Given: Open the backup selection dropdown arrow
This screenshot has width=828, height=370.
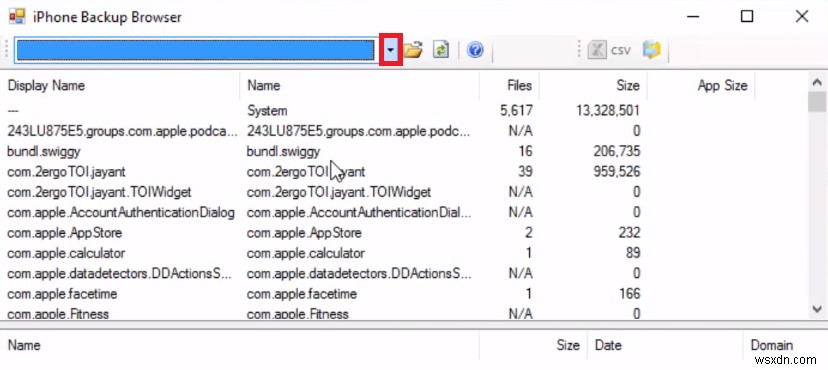Looking at the screenshot, I should coord(391,50).
